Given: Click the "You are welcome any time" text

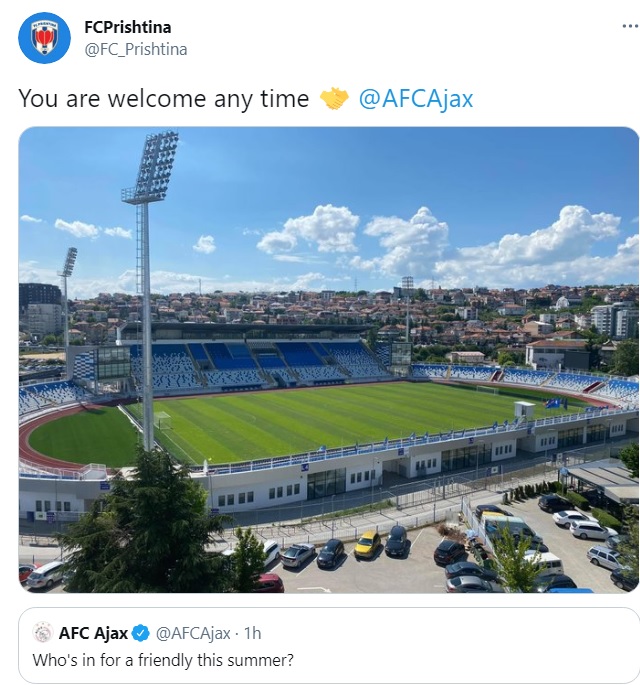Looking at the screenshot, I should pos(164,99).
